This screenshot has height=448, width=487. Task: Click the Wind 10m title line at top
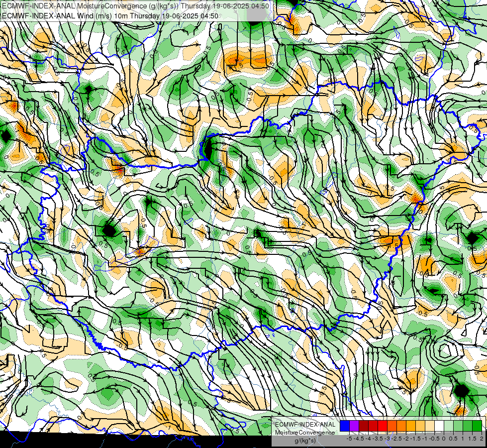coord(110,16)
